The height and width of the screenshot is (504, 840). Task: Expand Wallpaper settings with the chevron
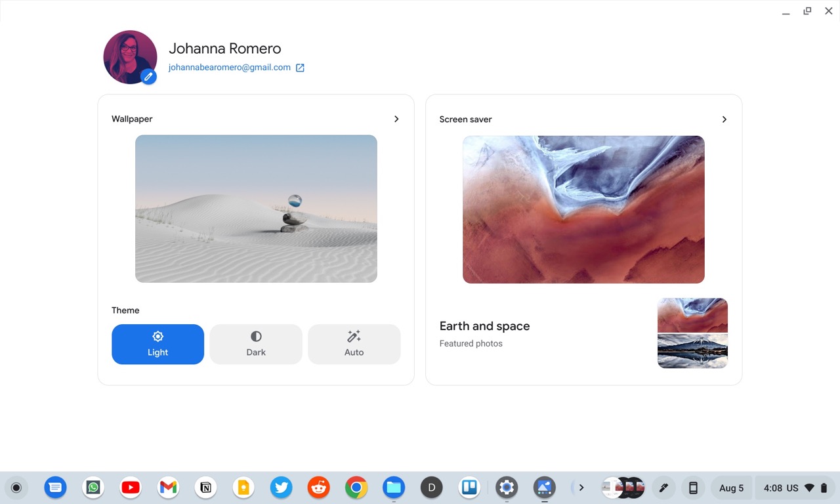point(396,119)
